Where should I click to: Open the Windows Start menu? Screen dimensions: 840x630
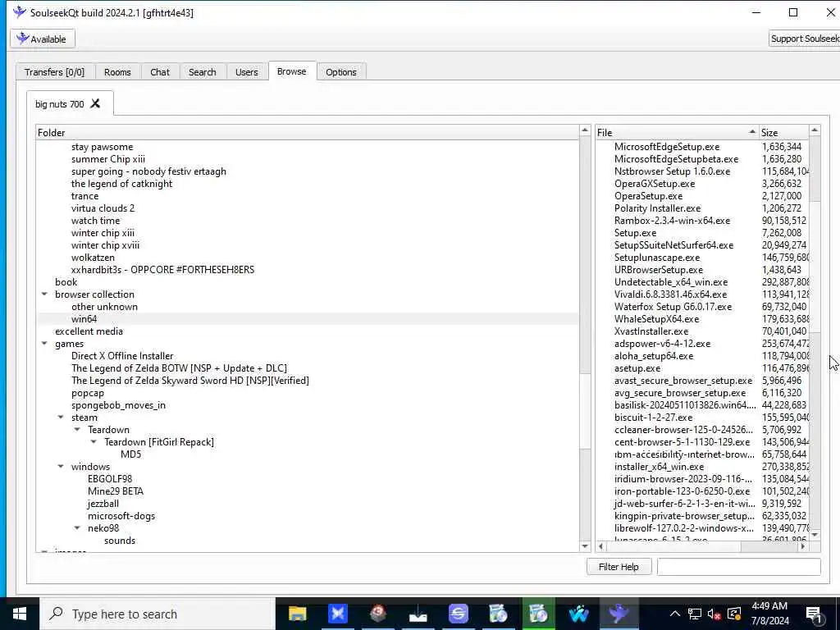pos(20,614)
